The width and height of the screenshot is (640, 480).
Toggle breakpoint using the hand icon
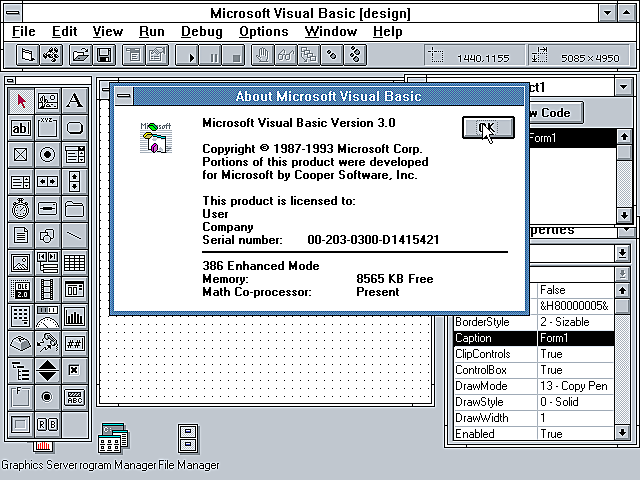(x=262, y=55)
